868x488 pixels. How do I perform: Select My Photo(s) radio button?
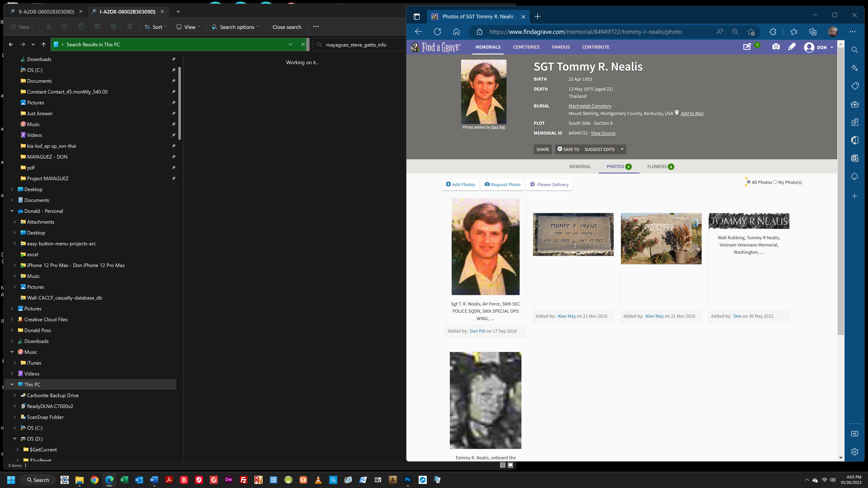(x=775, y=182)
